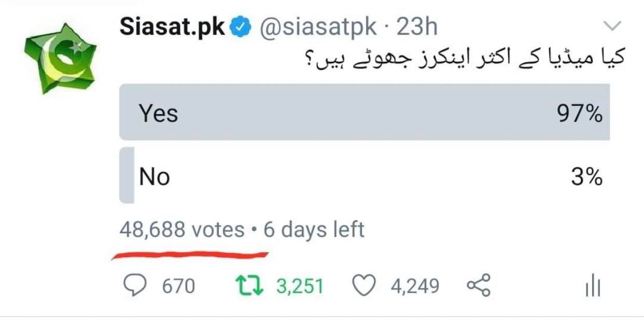The image size is (644, 322).
Task: Expand the tweet options chevron
Action: 612,26
